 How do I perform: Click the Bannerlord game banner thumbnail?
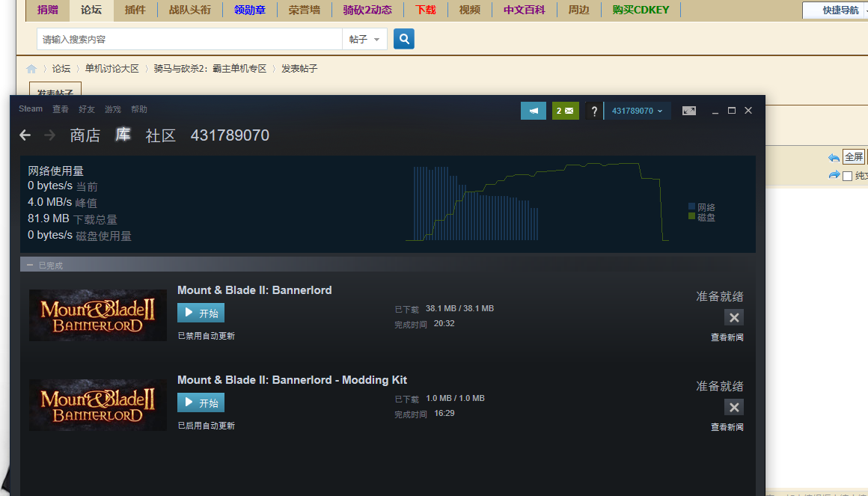98,315
